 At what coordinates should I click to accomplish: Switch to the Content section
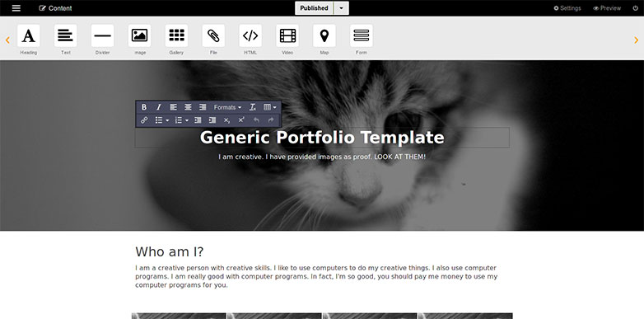[x=55, y=8]
